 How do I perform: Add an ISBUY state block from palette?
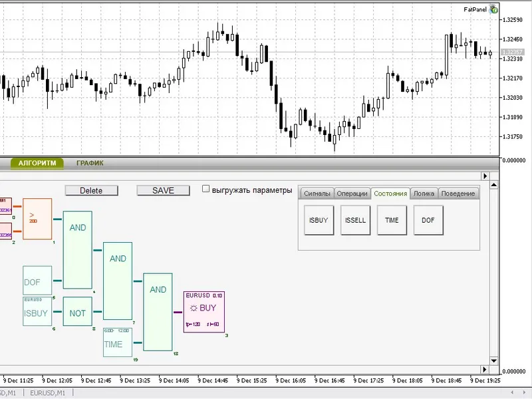[x=319, y=220]
